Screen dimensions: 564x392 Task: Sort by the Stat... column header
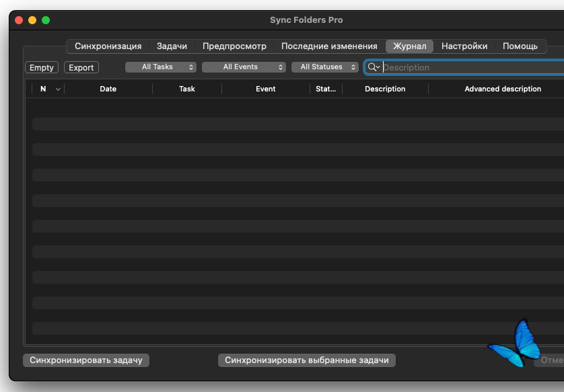tap(326, 89)
